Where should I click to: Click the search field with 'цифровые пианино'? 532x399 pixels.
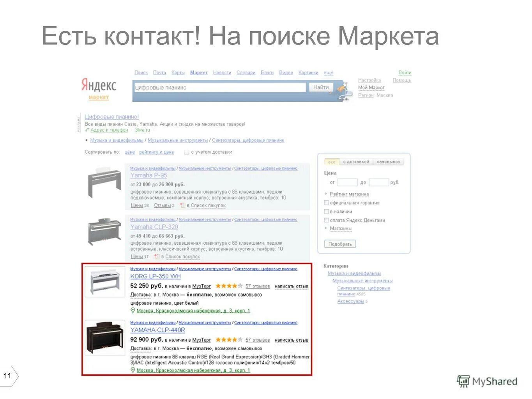[219, 87]
